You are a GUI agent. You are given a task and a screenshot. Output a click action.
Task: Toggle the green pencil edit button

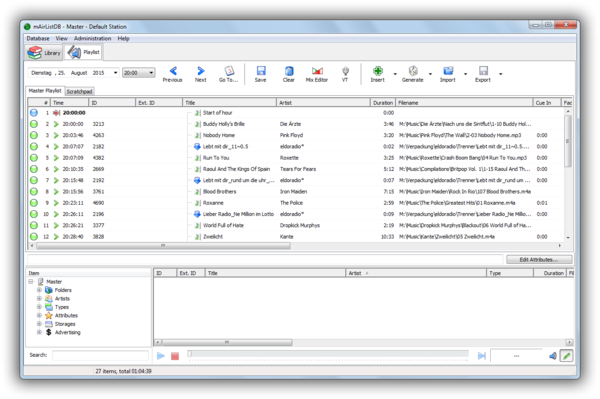click(567, 356)
